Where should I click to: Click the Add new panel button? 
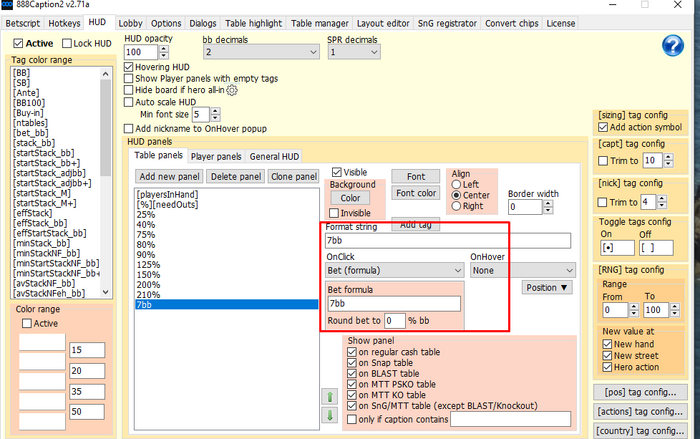pos(169,177)
